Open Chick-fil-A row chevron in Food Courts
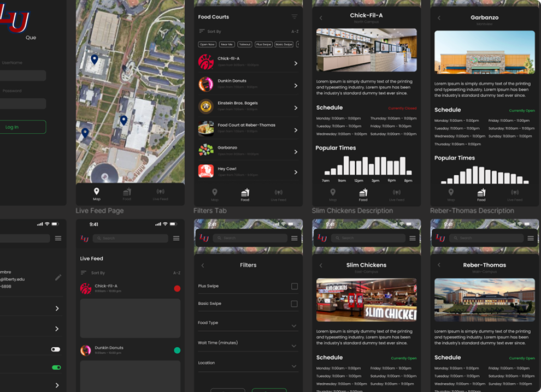The height and width of the screenshot is (392, 541). [296, 63]
